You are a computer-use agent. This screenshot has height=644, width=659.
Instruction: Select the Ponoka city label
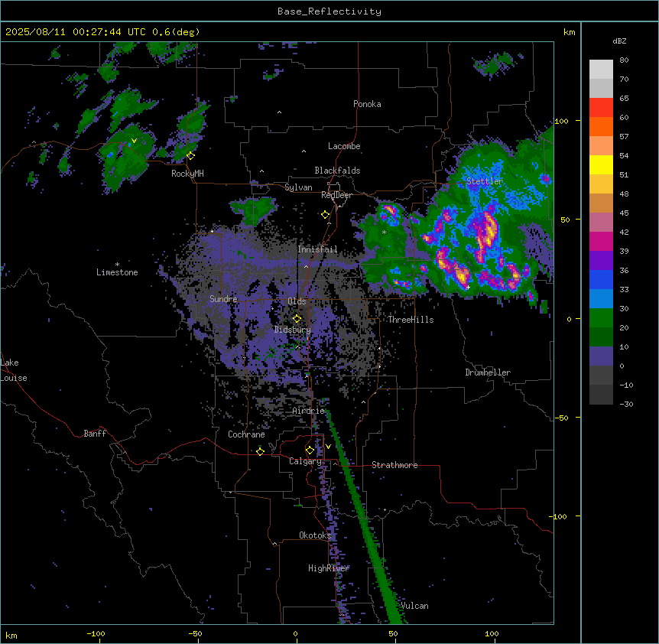tap(367, 104)
